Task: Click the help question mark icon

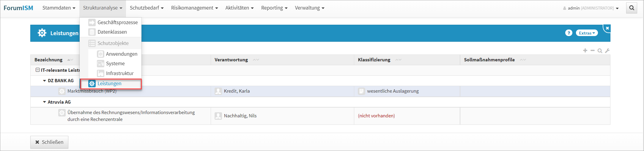Action: pyautogui.click(x=569, y=33)
